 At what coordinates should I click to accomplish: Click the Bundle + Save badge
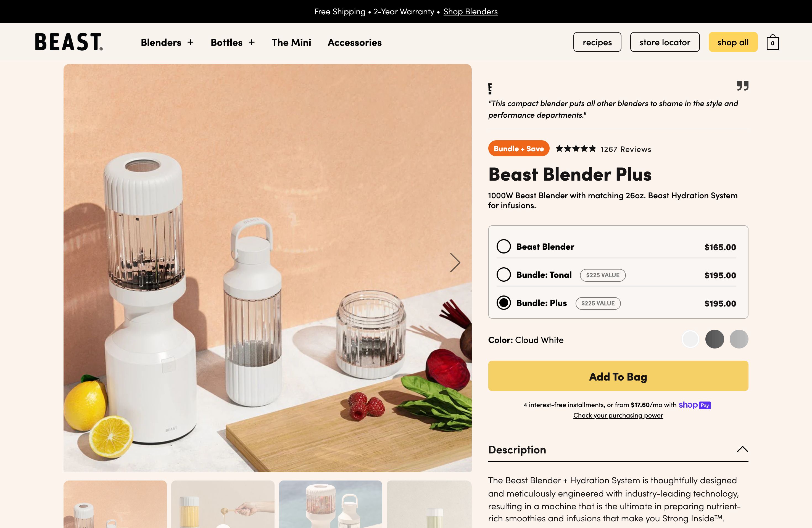(x=519, y=149)
